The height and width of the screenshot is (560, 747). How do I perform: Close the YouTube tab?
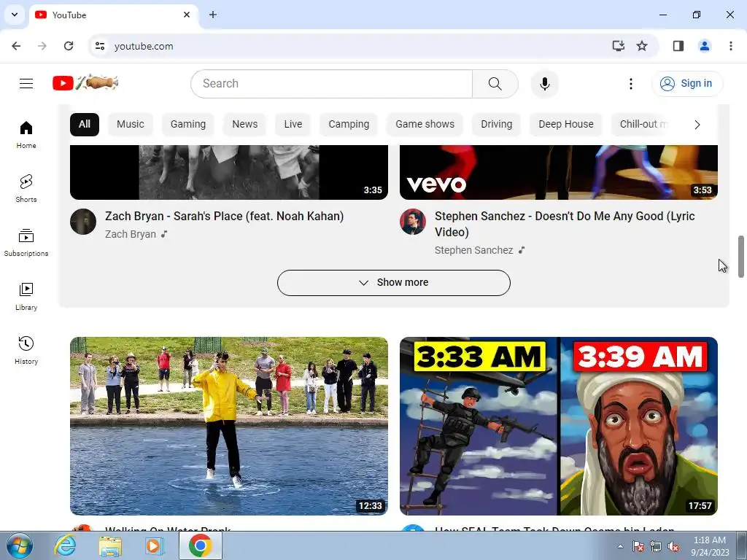[x=187, y=15]
